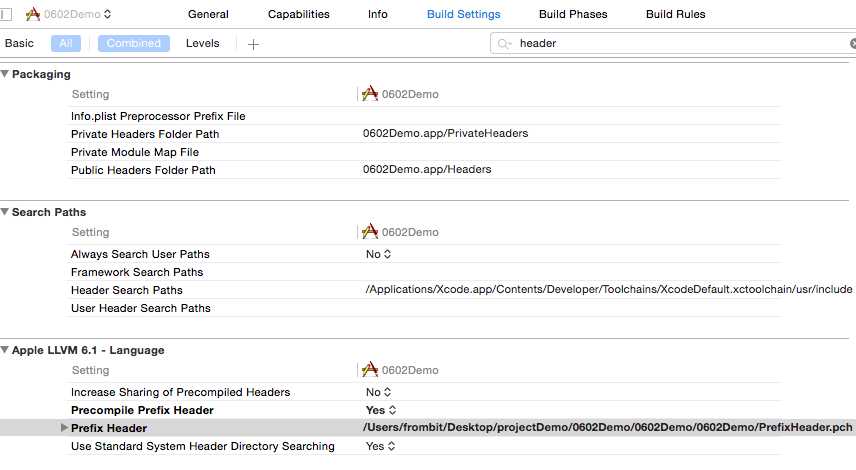Click the 0602Demo icon in Packaging column header
This screenshot has width=856, height=470.
click(x=370, y=93)
